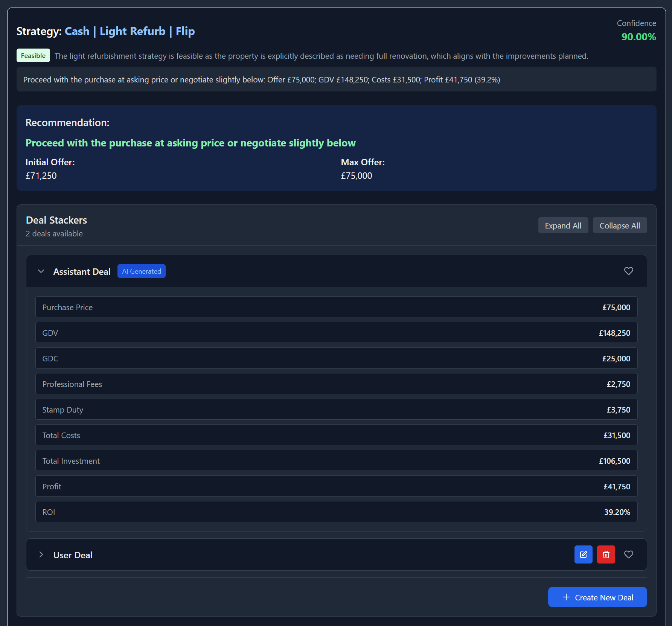Favorite the User Deal with the heart icon
Image resolution: width=672 pixels, height=626 pixels.
click(x=628, y=554)
